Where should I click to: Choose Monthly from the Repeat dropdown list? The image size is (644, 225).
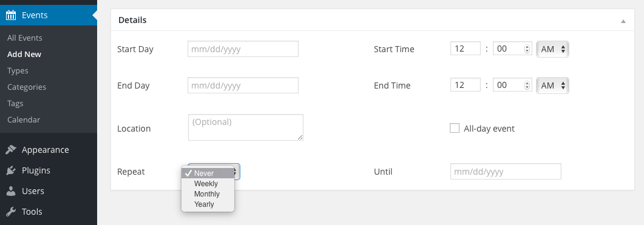pyautogui.click(x=208, y=194)
